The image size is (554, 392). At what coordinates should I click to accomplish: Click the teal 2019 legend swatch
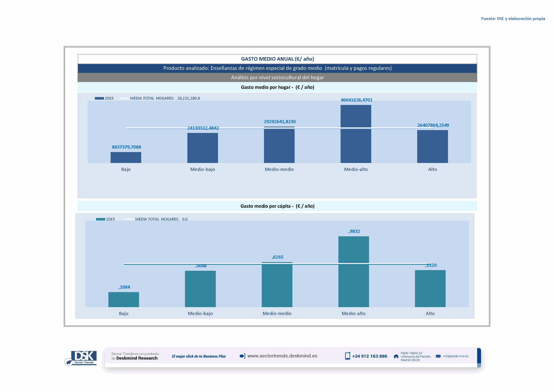[x=100, y=219]
